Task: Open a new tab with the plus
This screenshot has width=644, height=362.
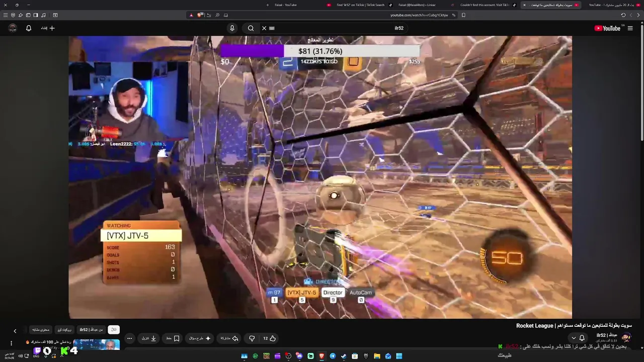Action: point(268,5)
